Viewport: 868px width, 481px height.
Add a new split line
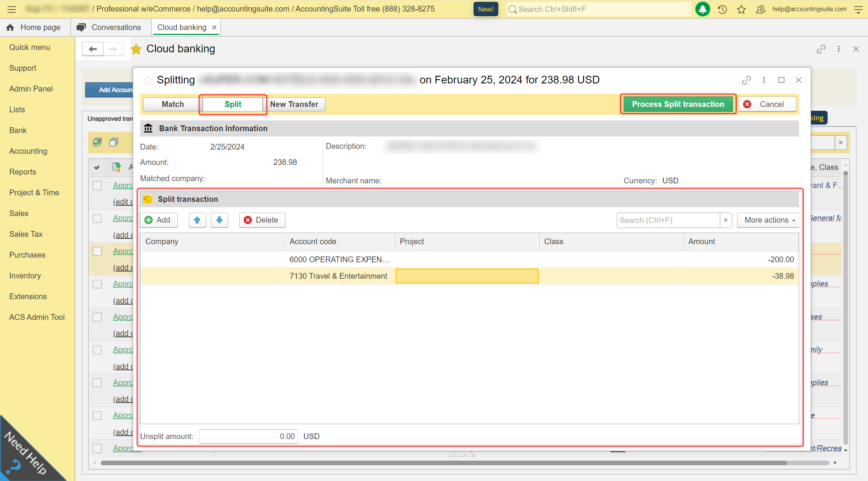coord(158,220)
